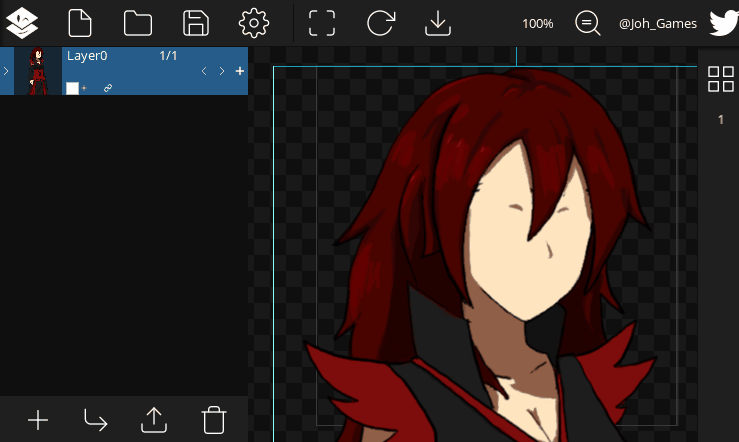Click the circular refresh arrow icon
Viewport: 739px width, 442px height.
(380, 23)
